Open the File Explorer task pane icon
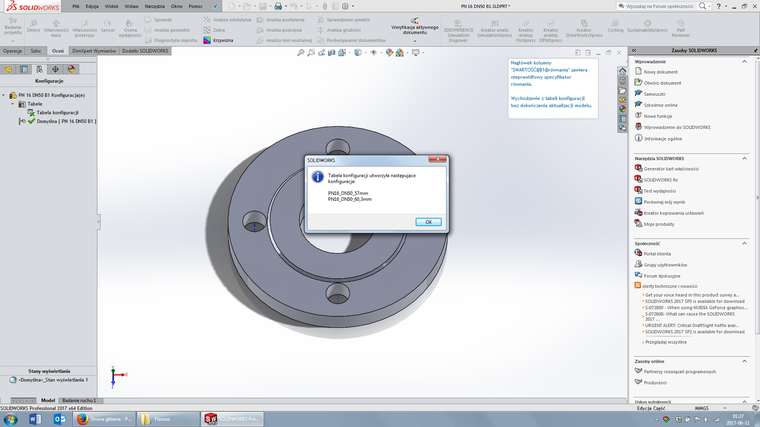 pyautogui.click(x=622, y=91)
